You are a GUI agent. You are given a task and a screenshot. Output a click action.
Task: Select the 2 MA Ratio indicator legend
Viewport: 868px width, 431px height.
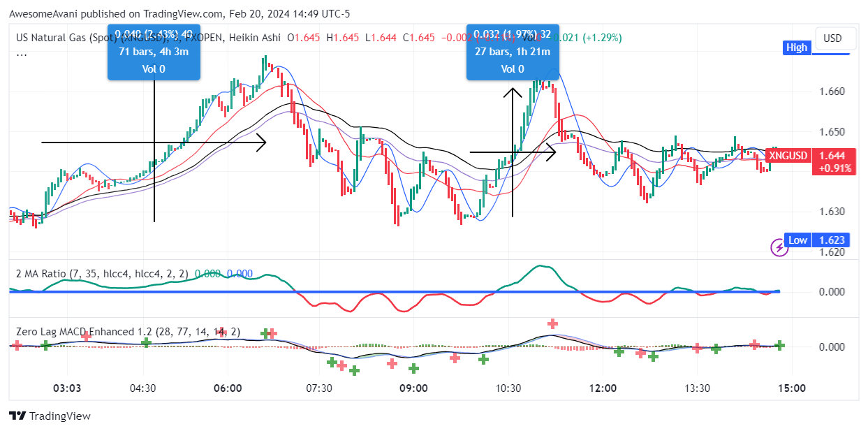pos(101,275)
